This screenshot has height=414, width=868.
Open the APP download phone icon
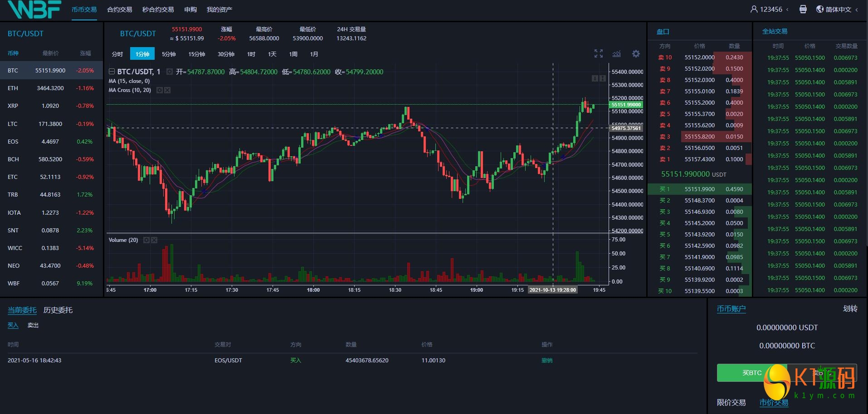click(x=803, y=9)
